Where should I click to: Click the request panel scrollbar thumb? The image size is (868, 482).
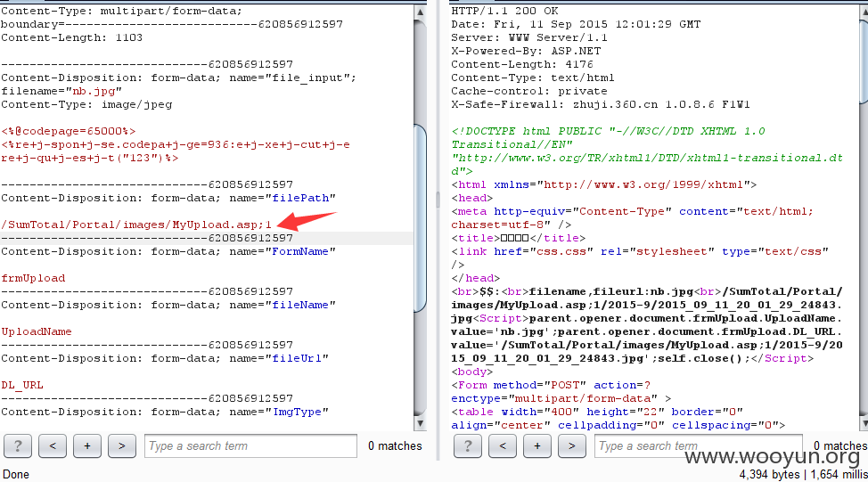click(420, 218)
